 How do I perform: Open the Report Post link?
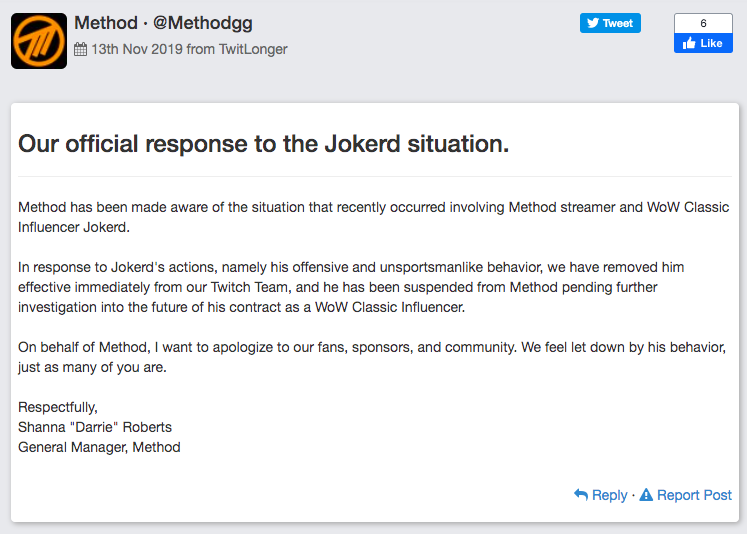coord(694,495)
